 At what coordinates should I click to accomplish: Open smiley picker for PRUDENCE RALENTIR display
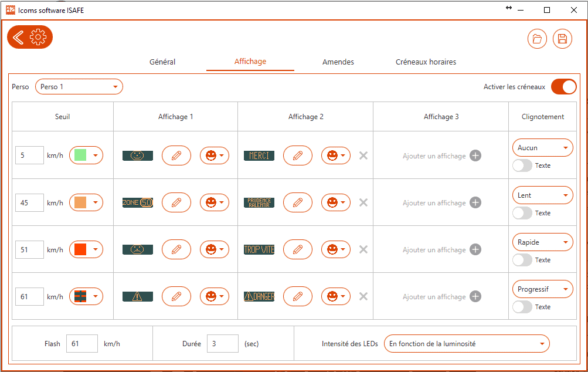click(336, 202)
